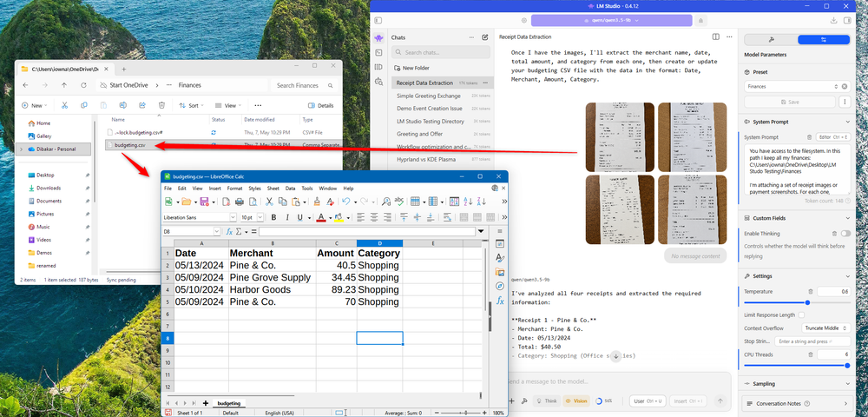Toggle Italic formatting in Calc toolbar
Image resolution: width=868 pixels, height=417 pixels.
(286, 218)
